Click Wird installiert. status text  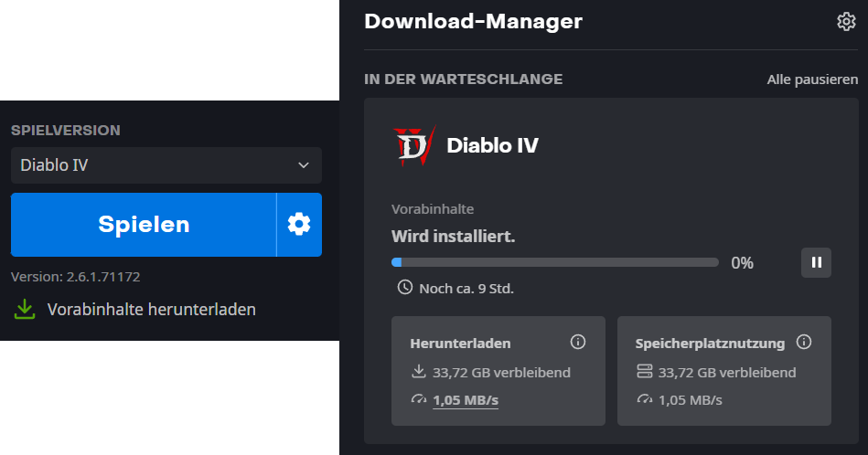click(453, 237)
